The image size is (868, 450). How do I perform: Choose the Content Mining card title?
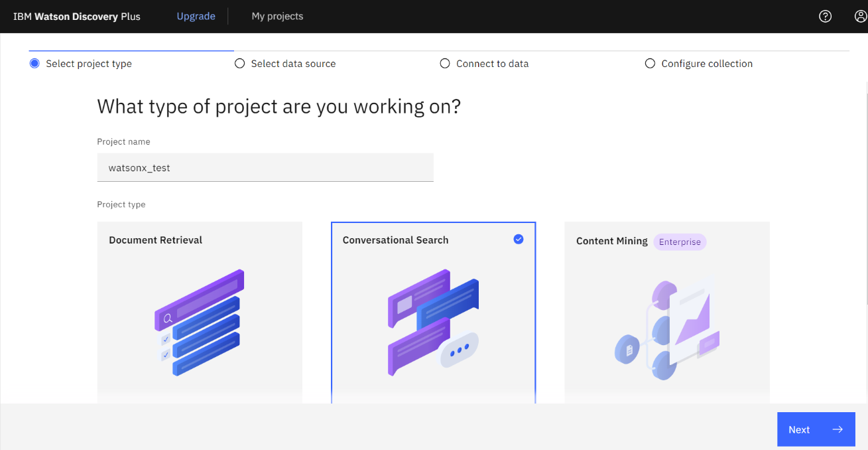(x=611, y=241)
